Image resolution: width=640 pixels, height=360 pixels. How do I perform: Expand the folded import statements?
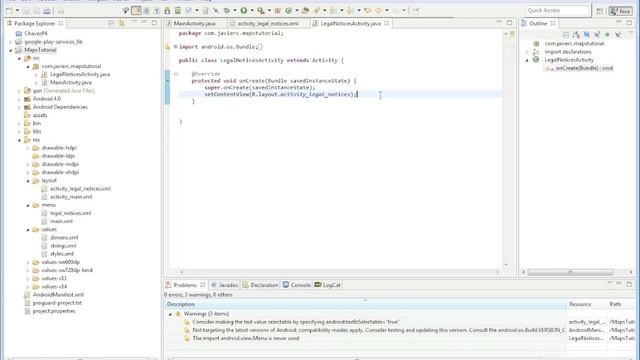pyautogui.click(x=176, y=47)
